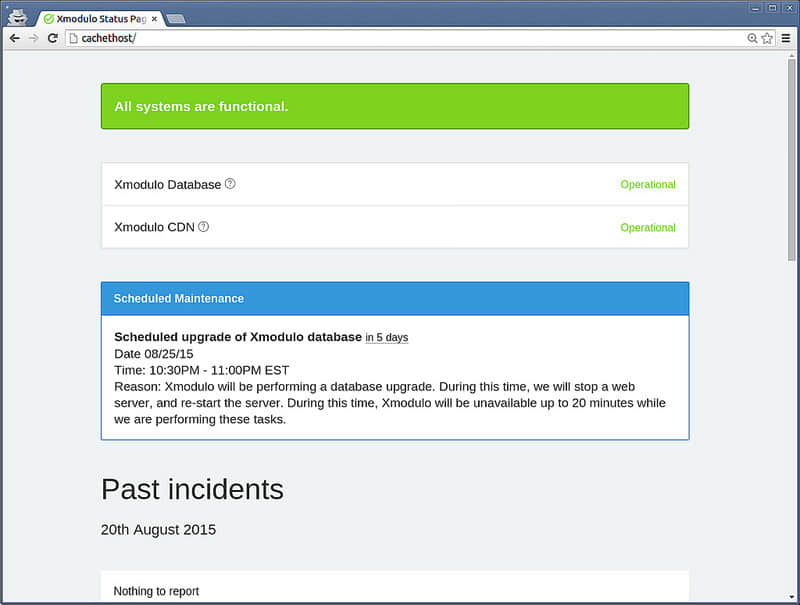
Task: Click the Operational status for Xmodulo CDN
Action: (x=647, y=228)
